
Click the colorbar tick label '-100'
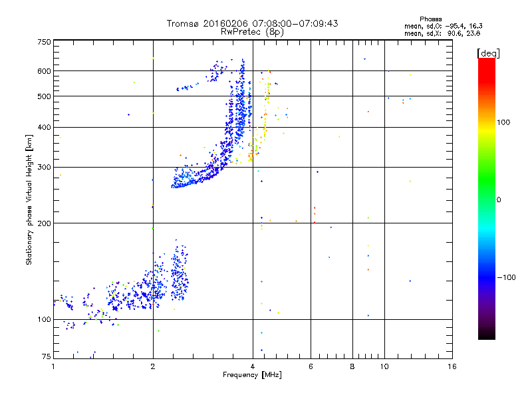click(506, 277)
